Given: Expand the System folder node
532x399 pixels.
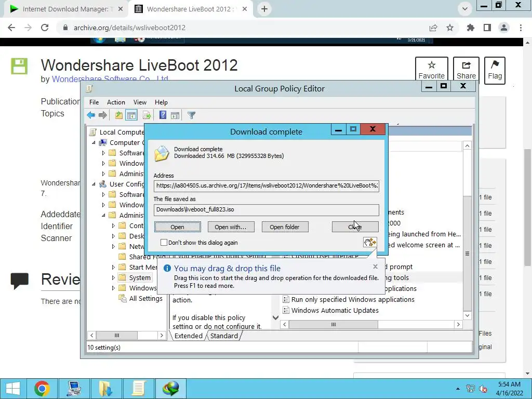Looking at the screenshot, I should pyautogui.click(x=113, y=277).
